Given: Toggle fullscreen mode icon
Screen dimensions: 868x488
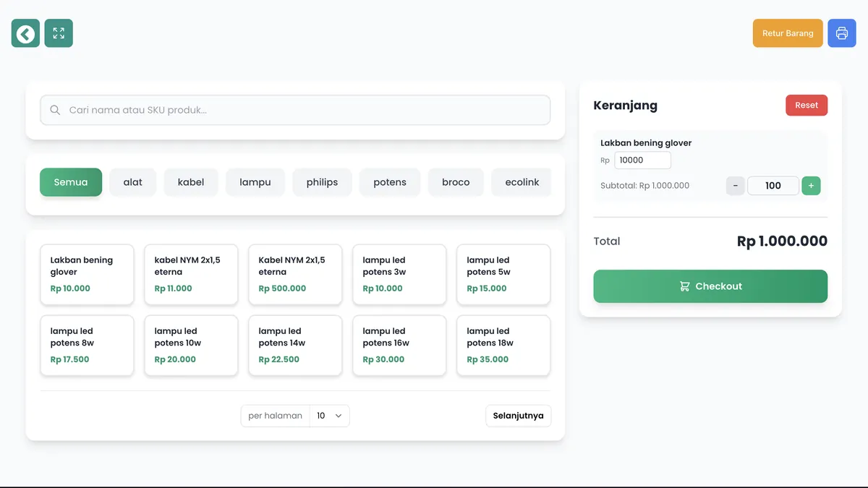Looking at the screenshot, I should tap(59, 33).
